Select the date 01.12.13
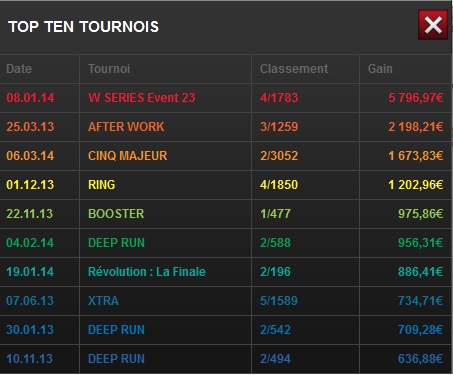The height and width of the screenshot is (375, 453). tap(30, 185)
